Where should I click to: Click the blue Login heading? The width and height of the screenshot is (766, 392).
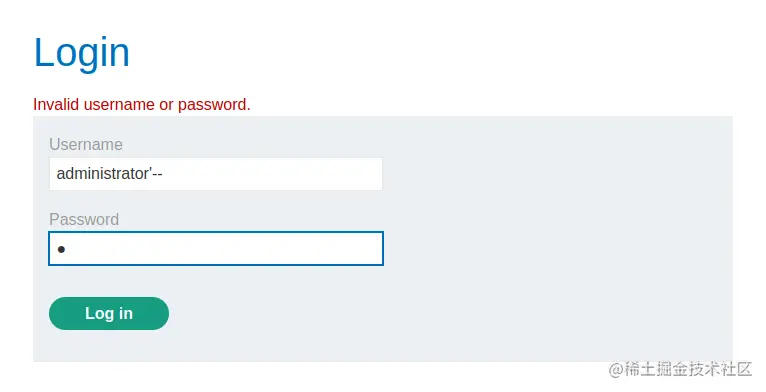click(x=82, y=53)
